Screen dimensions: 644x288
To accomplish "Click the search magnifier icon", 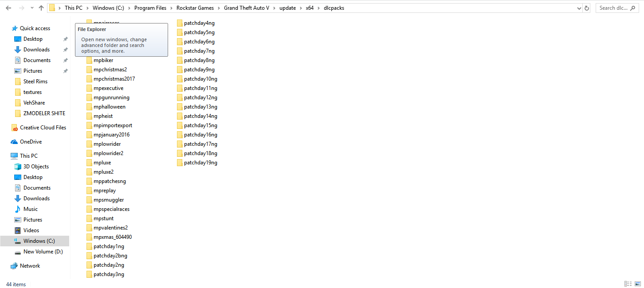I will [633, 8].
